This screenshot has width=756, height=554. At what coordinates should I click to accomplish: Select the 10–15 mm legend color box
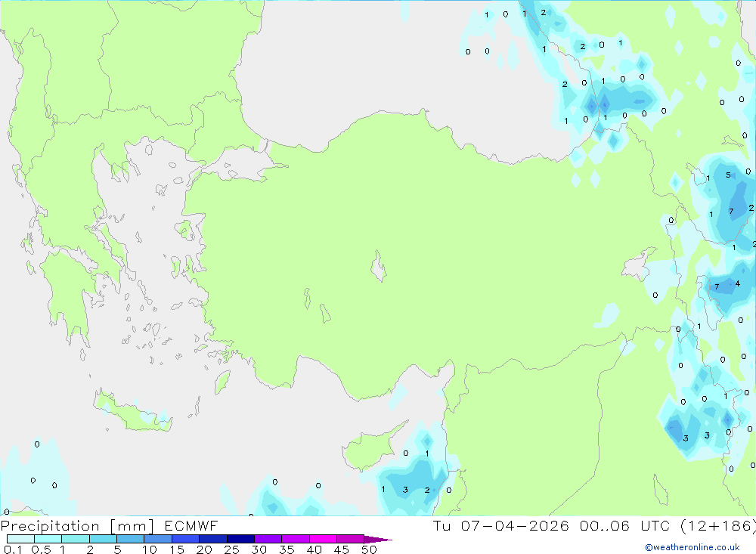[x=158, y=539]
